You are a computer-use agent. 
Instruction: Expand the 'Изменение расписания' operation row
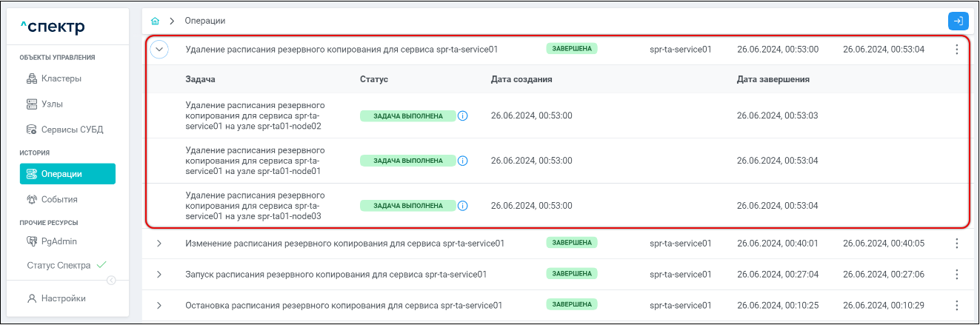click(159, 243)
